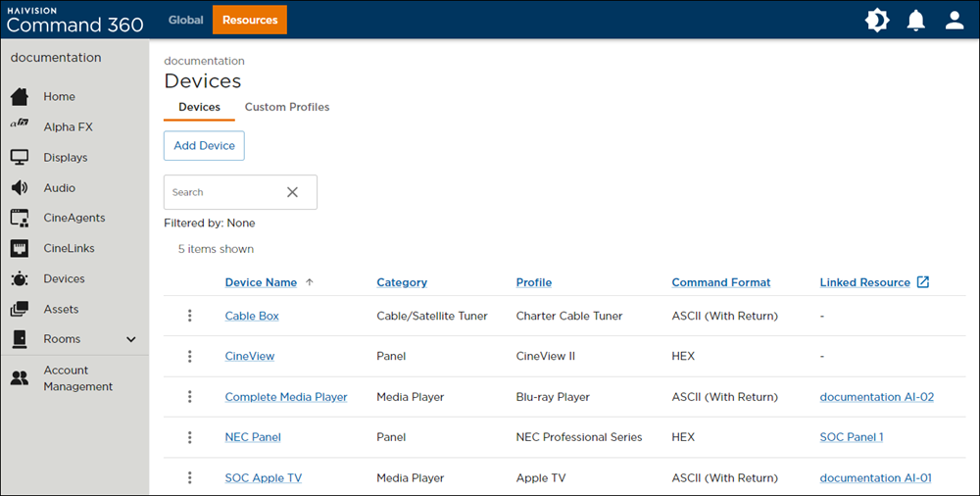Screen dimensions: 980x496
Task: Open the Linked Resource external link icon
Action: click(922, 282)
